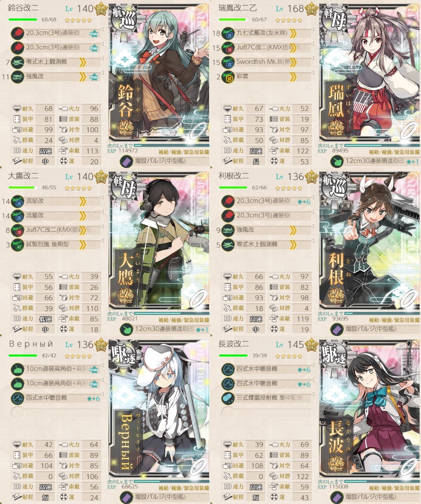
Task: Click the seaplane icon for 零式水上観測機 on 鈴谷改二
Action: tap(18, 62)
